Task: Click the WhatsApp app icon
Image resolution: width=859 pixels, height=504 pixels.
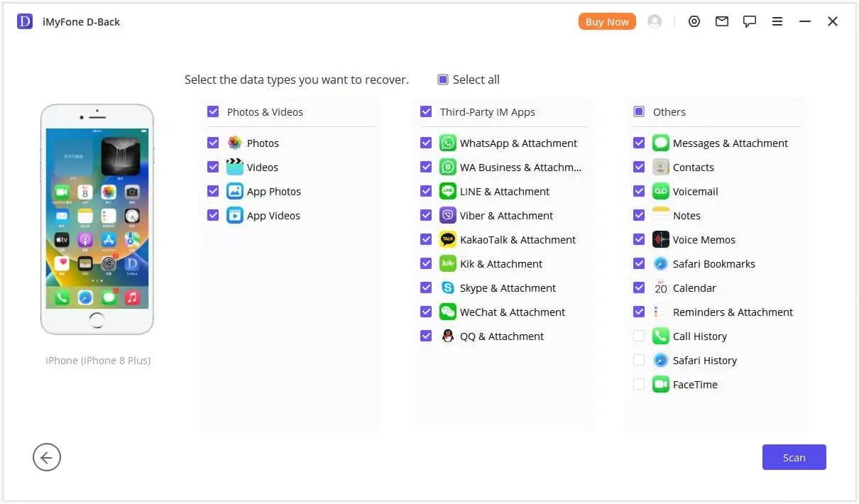Action: click(448, 143)
